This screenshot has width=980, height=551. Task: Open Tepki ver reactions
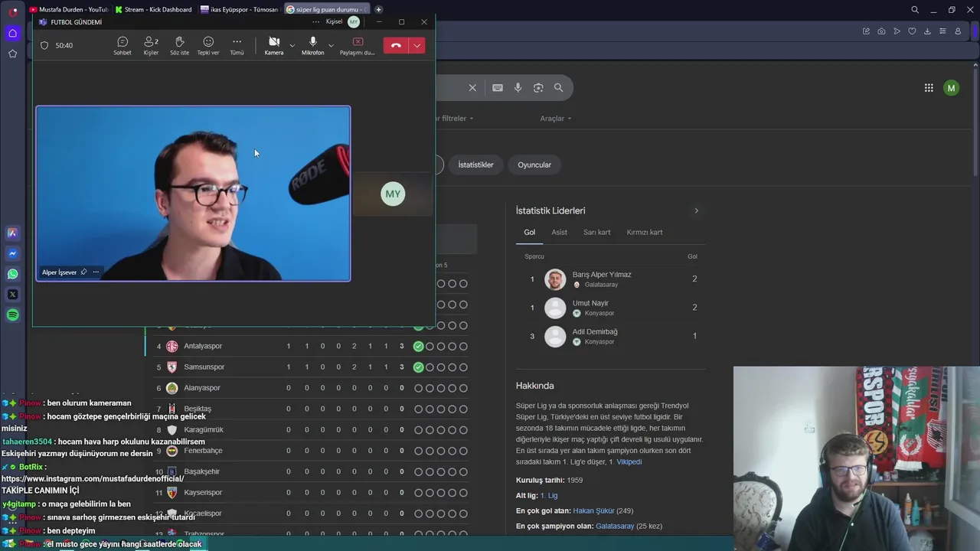pyautogui.click(x=208, y=45)
